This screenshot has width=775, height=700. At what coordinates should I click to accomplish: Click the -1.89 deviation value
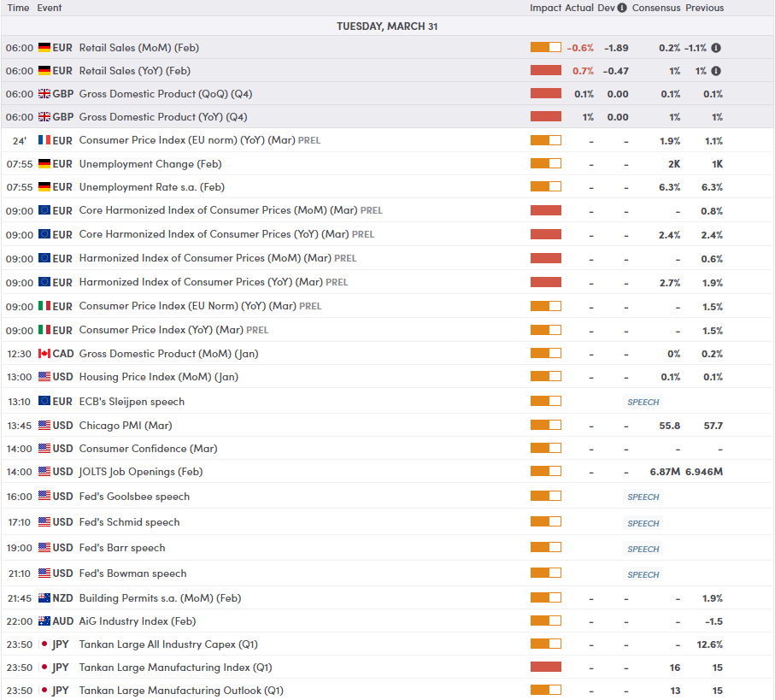[x=616, y=48]
